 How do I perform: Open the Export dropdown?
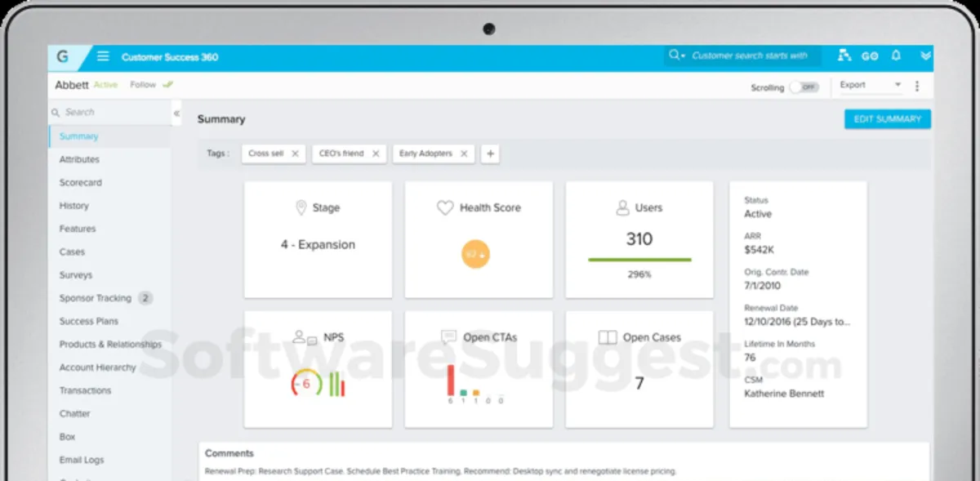[x=871, y=85]
